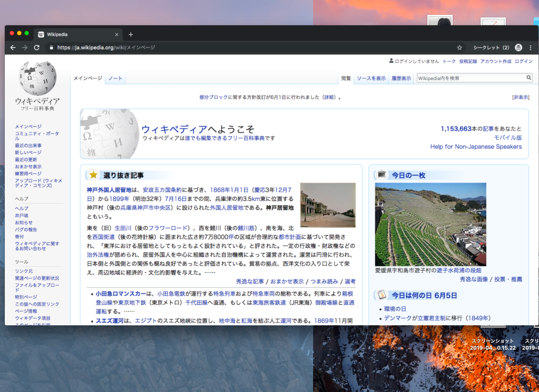539x392 pixels.
Task: Click the トーク link at top
Action: click(x=449, y=61)
